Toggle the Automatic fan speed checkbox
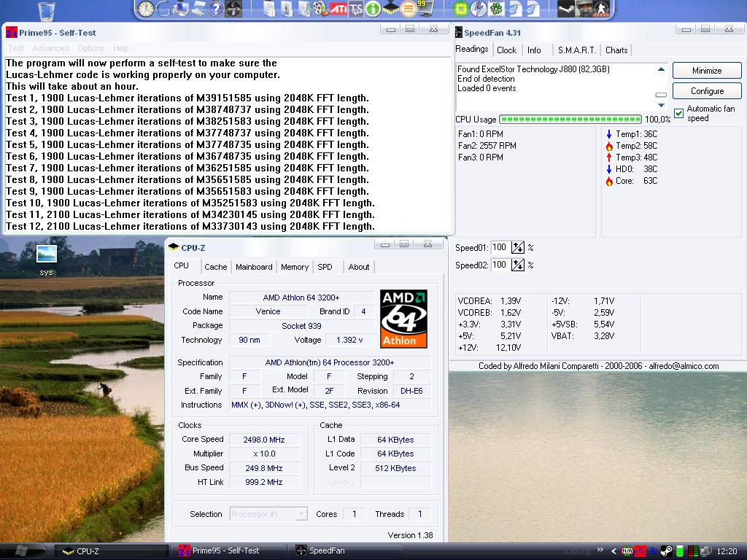This screenshot has width=747, height=560. point(679,113)
